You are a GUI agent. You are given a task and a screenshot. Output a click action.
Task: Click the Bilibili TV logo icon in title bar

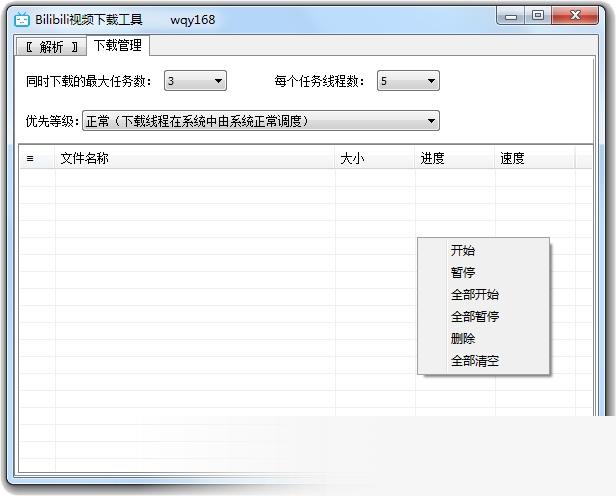[22, 19]
